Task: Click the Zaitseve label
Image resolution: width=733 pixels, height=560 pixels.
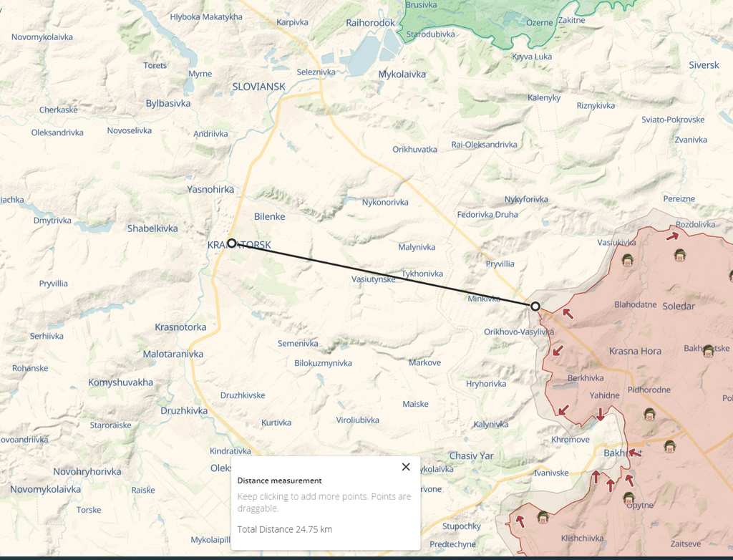Action: click(685, 544)
